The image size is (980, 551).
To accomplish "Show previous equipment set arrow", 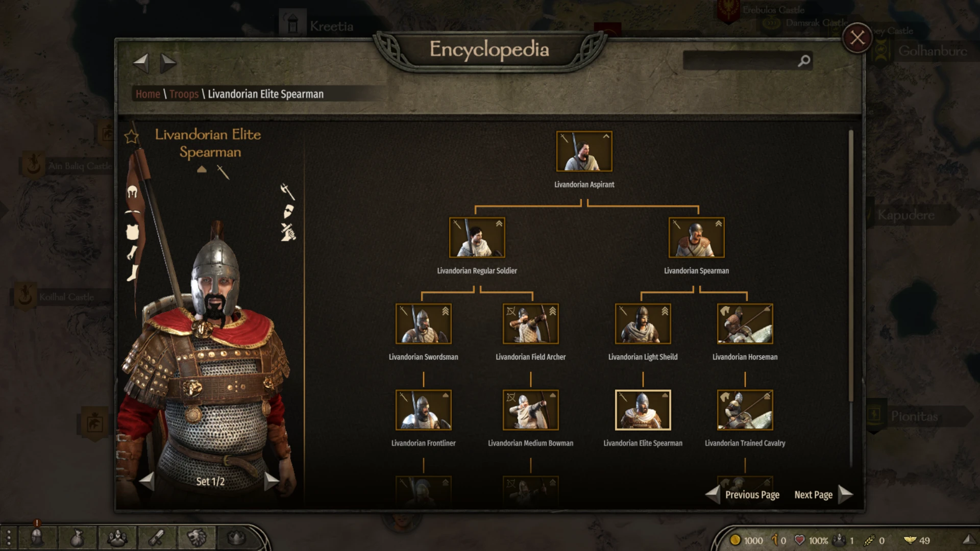I will [x=147, y=481].
